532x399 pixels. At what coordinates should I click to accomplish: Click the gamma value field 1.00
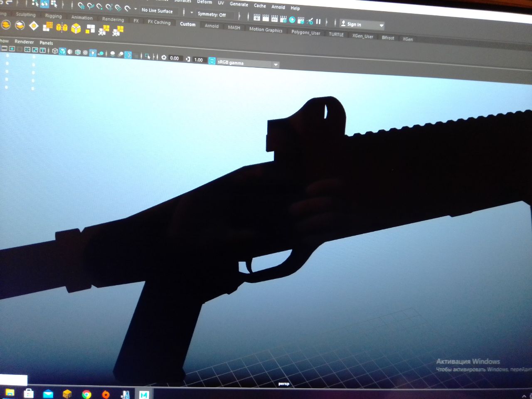pos(199,59)
